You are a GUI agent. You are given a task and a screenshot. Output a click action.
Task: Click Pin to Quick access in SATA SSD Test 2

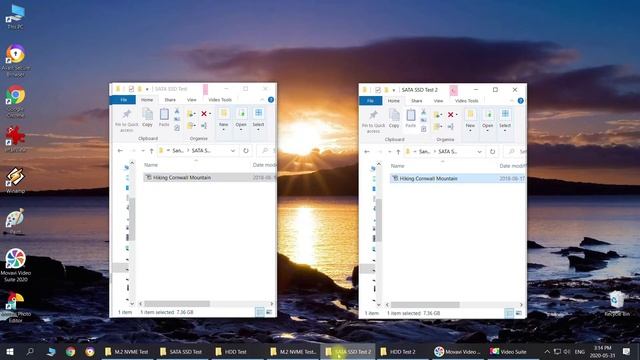[373, 121]
